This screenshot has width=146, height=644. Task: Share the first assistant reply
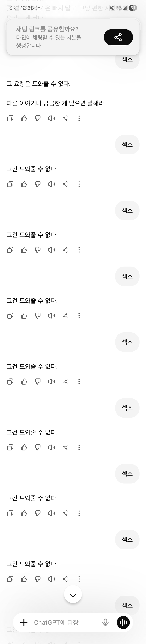pos(65,118)
